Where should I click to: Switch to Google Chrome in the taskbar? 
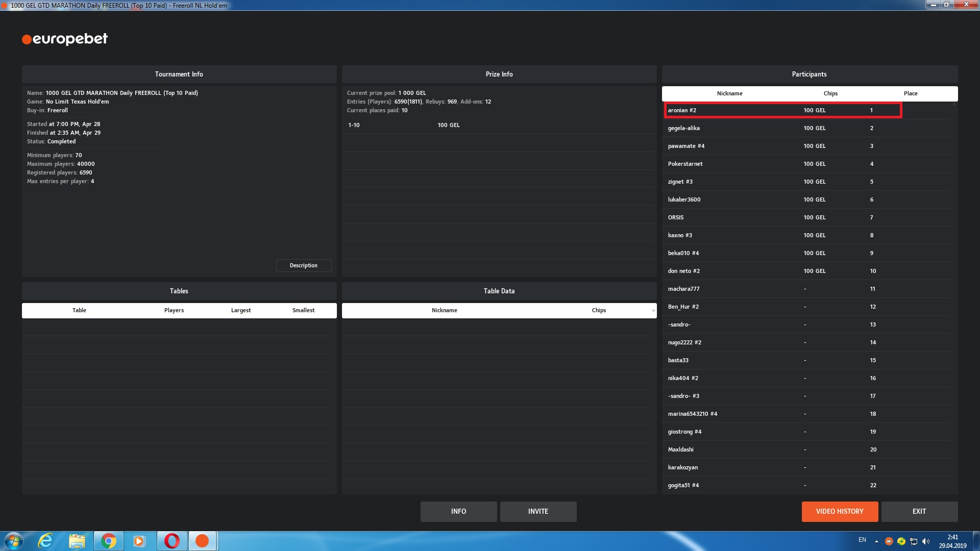click(x=108, y=541)
